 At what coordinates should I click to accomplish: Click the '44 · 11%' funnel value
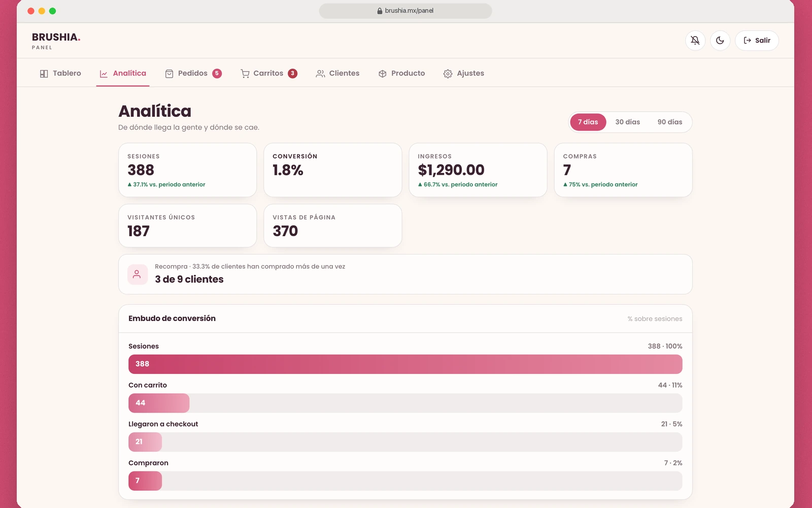click(x=670, y=385)
